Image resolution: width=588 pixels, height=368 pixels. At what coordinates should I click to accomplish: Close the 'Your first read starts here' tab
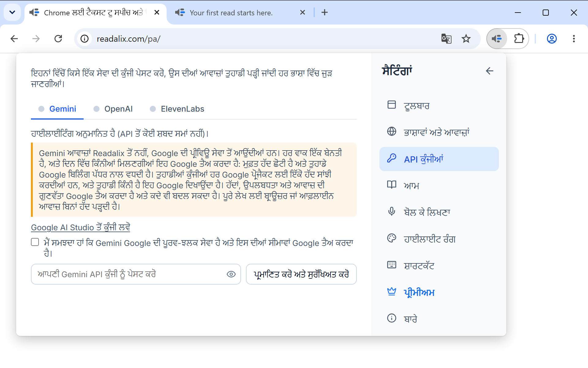pos(303,12)
